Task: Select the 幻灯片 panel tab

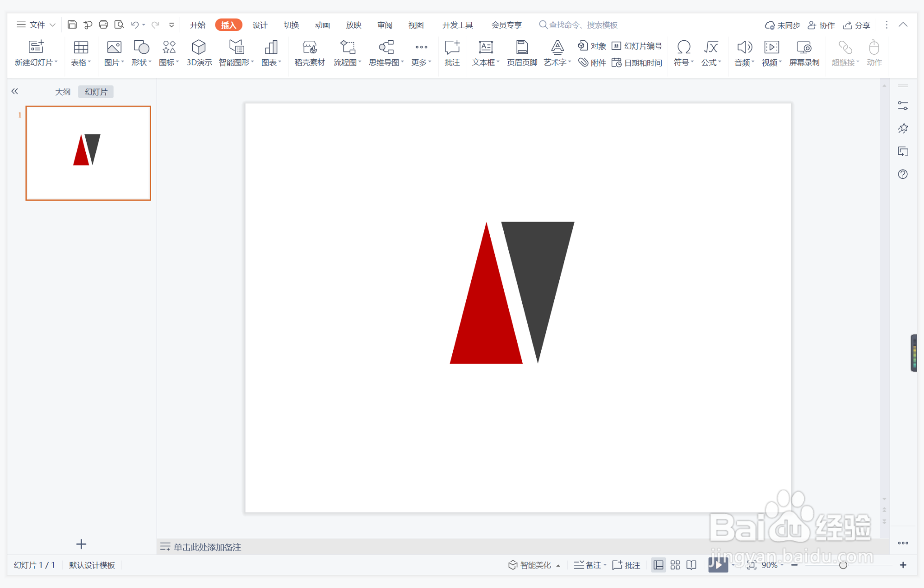Action: [x=96, y=92]
